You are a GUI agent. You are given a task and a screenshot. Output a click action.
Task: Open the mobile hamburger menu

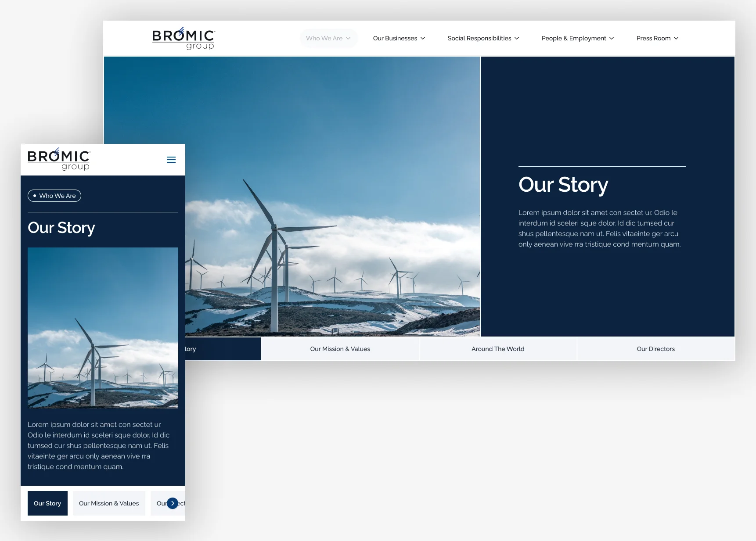coord(171,160)
